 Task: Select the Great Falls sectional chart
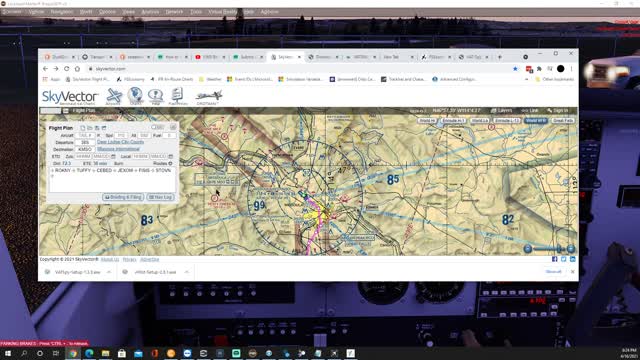563,121
